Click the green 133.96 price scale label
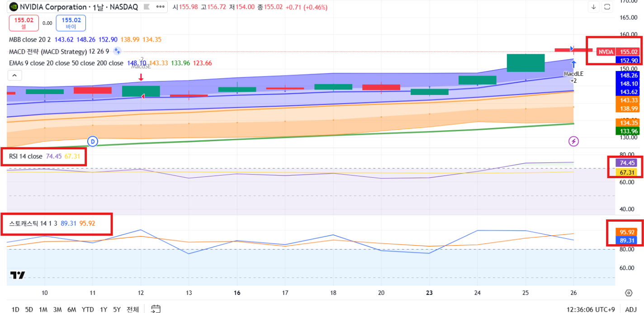Image resolution: width=644 pixels, height=313 pixels. pyautogui.click(x=628, y=131)
